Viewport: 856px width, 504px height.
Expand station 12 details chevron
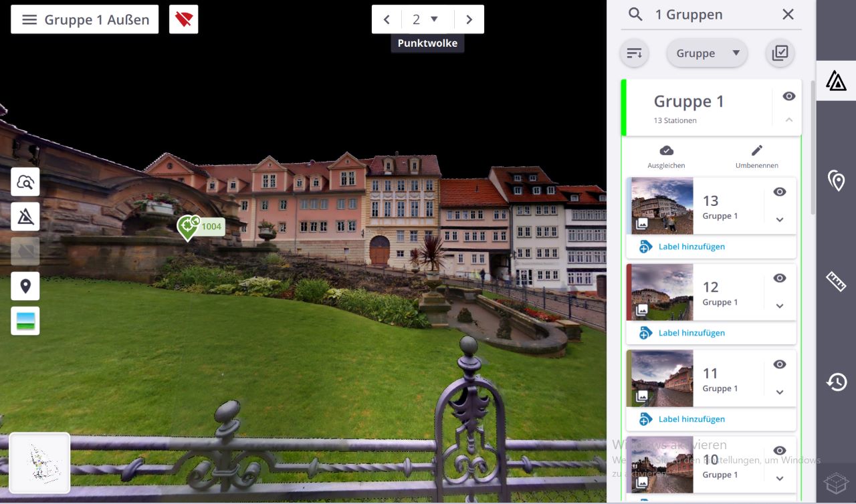[780, 306]
